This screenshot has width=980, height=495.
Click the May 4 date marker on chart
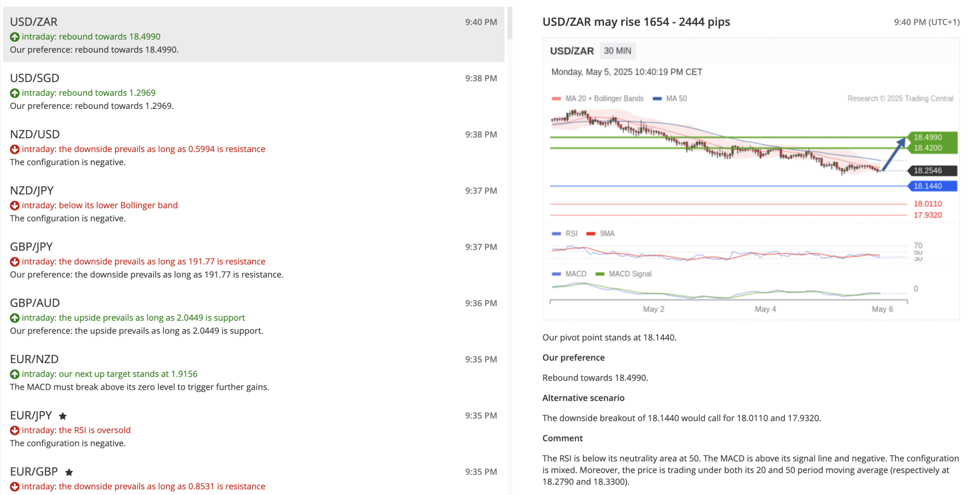pyautogui.click(x=765, y=309)
